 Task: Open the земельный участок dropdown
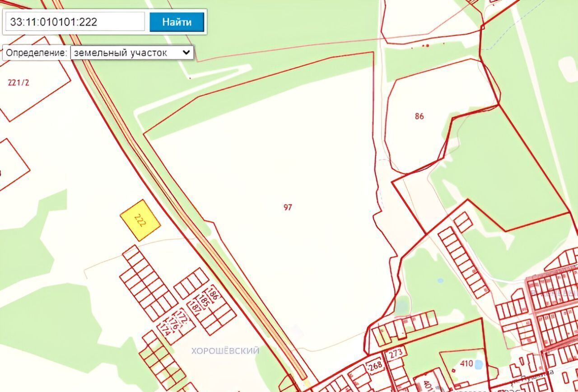point(132,52)
